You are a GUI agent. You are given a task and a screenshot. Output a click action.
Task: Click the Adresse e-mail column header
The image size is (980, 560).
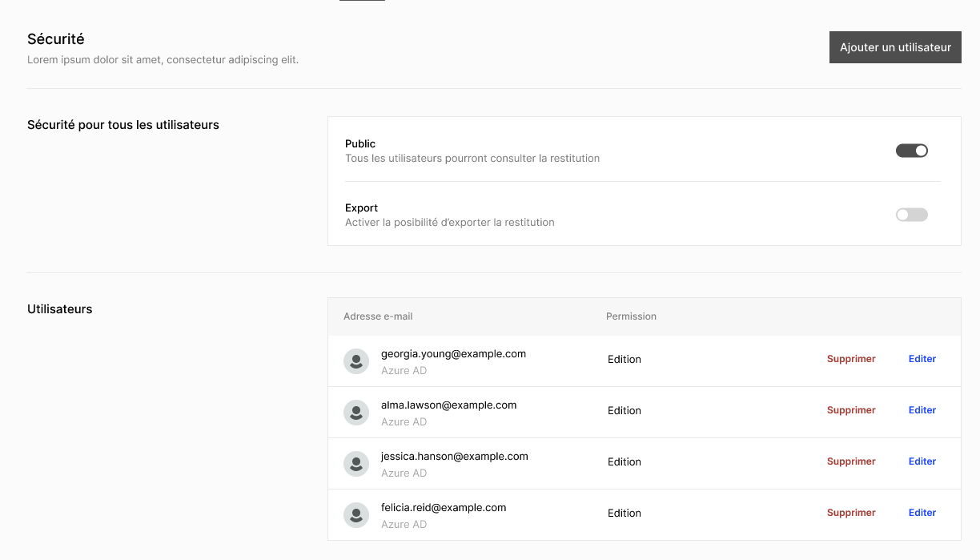click(x=378, y=316)
